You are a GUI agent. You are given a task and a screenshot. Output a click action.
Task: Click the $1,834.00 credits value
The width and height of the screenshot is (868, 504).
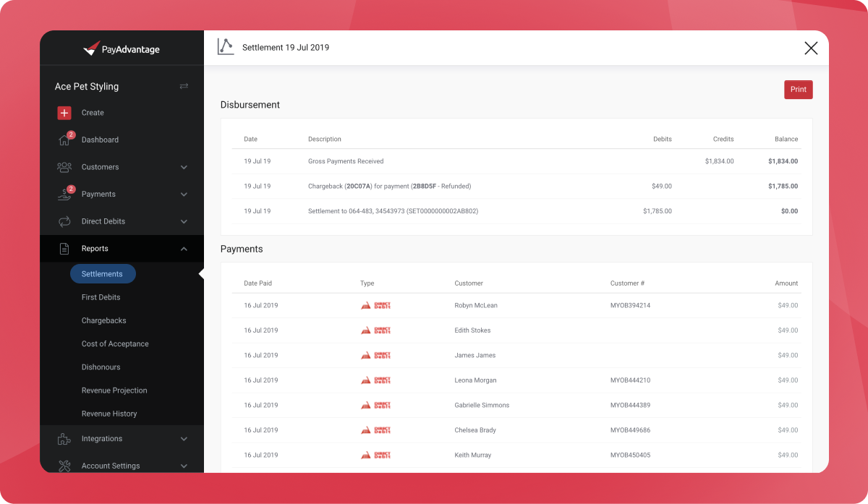tap(720, 161)
